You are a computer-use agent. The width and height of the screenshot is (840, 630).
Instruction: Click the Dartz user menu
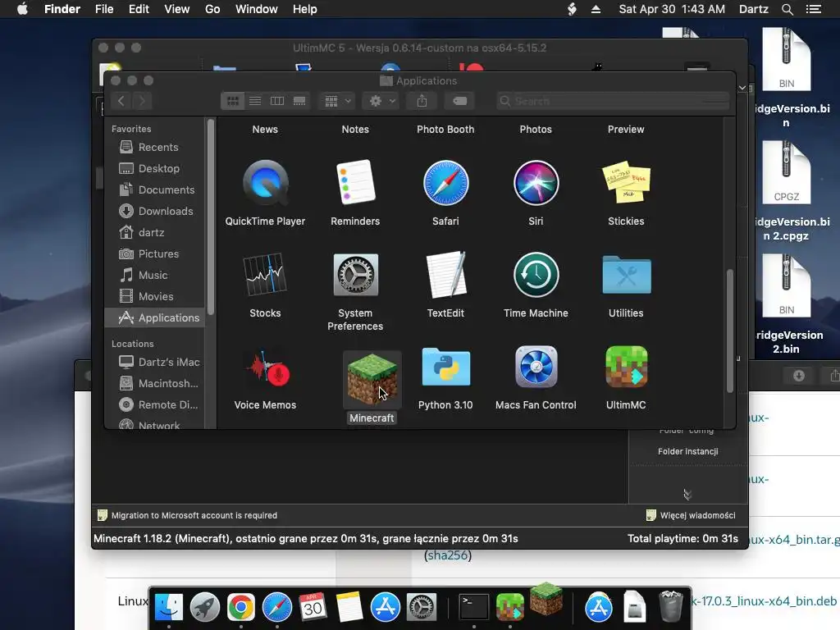click(x=753, y=9)
